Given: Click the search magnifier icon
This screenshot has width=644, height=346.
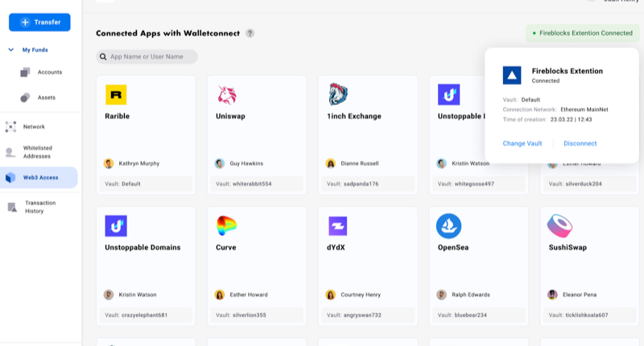Looking at the screenshot, I should click(x=103, y=56).
